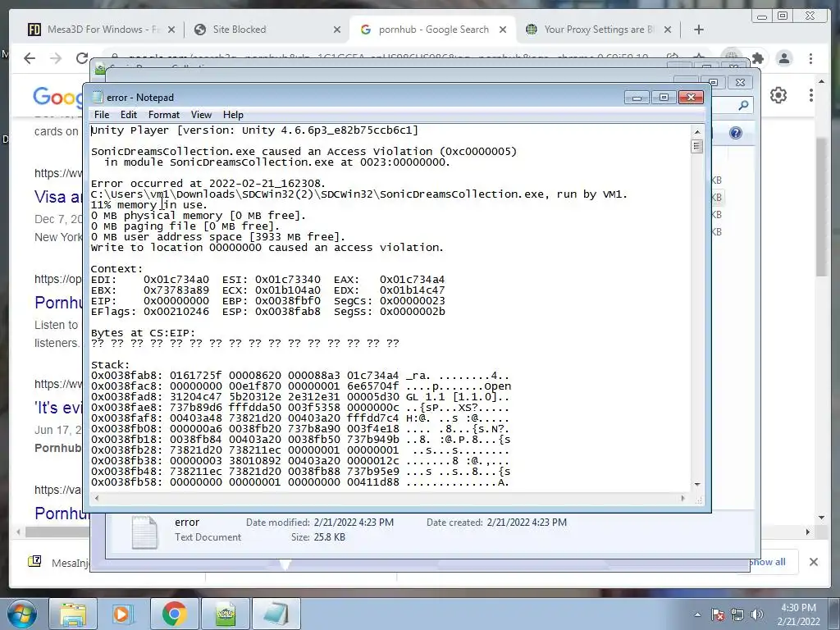Viewport: 840px width, 630px height.
Task: Click the error - Notepad title bar
Action: coord(354,97)
